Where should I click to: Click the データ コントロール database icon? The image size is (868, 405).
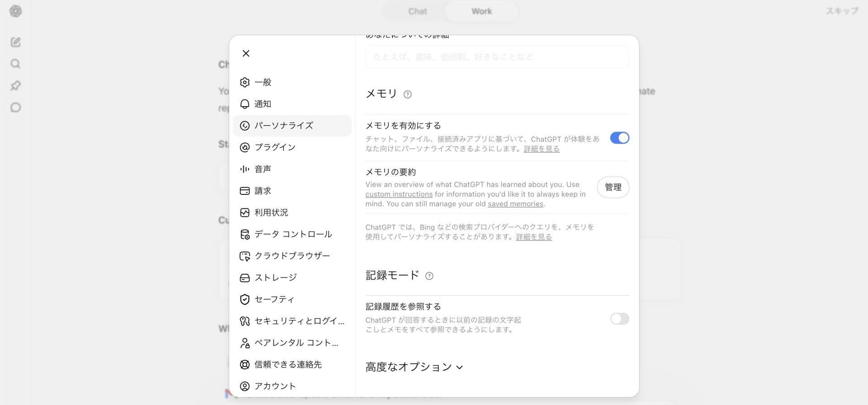[245, 234]
